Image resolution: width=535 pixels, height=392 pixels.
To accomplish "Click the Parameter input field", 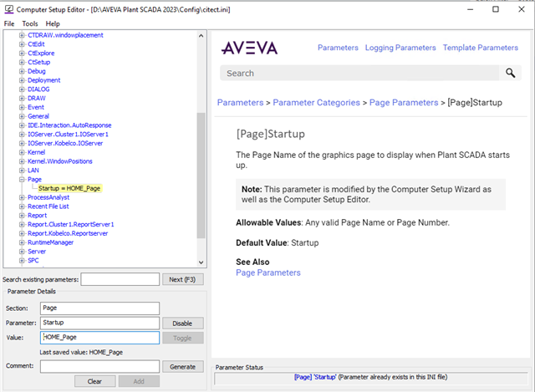I will pos(99,323).
